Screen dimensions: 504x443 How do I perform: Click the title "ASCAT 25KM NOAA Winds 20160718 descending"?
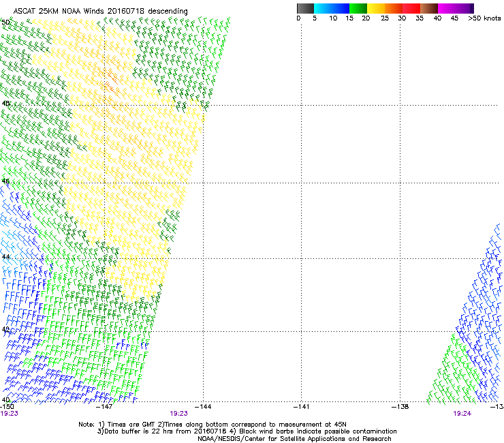[100, 12]
